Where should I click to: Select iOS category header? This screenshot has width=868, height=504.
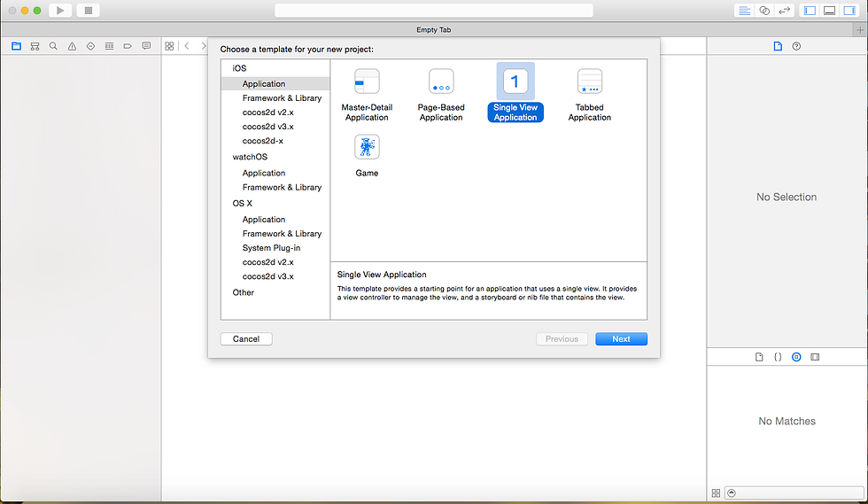[239, 68]
